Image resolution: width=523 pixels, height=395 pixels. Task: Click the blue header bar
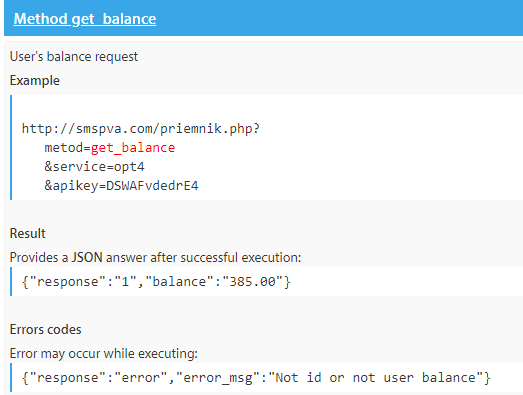pyautogui.click(x=264, y=18)
